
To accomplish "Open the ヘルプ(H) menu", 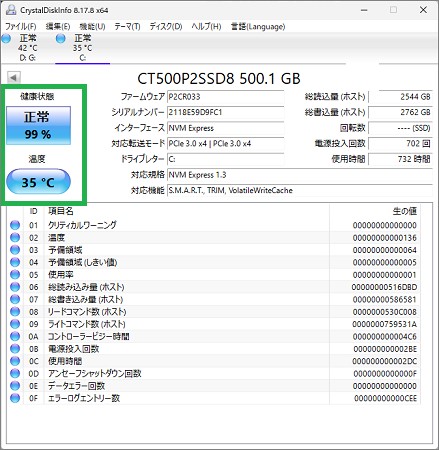I will [x=206, y=26].
